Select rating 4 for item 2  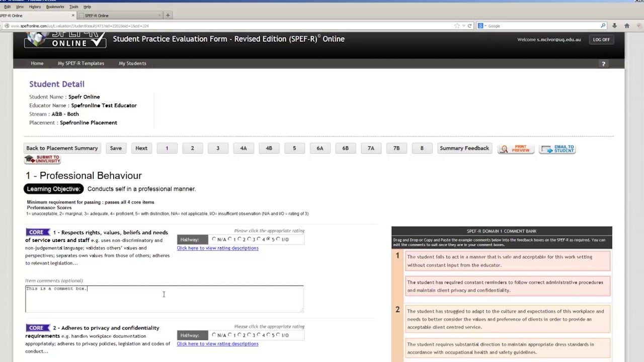259,334
